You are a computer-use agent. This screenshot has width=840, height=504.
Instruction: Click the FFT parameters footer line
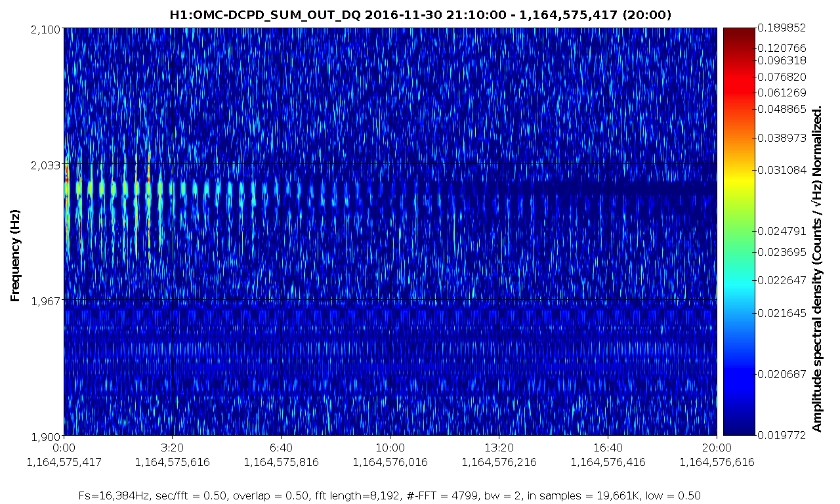pos(390,495)
